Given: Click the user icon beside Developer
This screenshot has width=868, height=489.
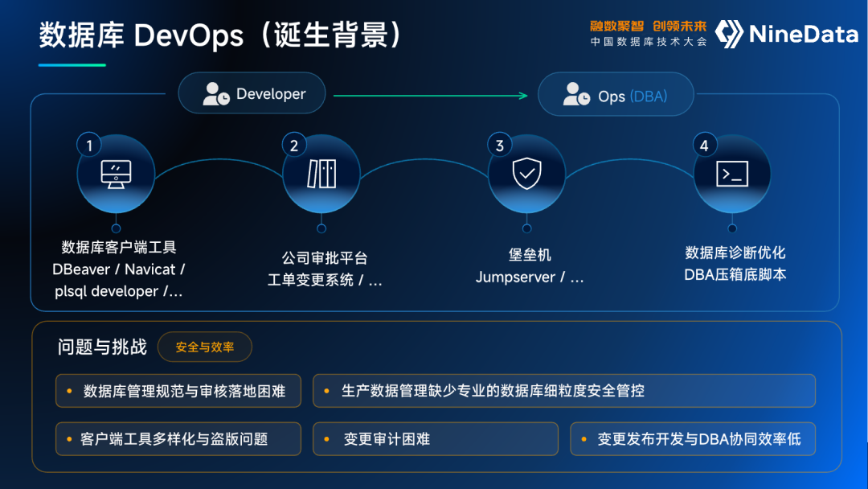Looking at the screenshot, I should point(216,93).
